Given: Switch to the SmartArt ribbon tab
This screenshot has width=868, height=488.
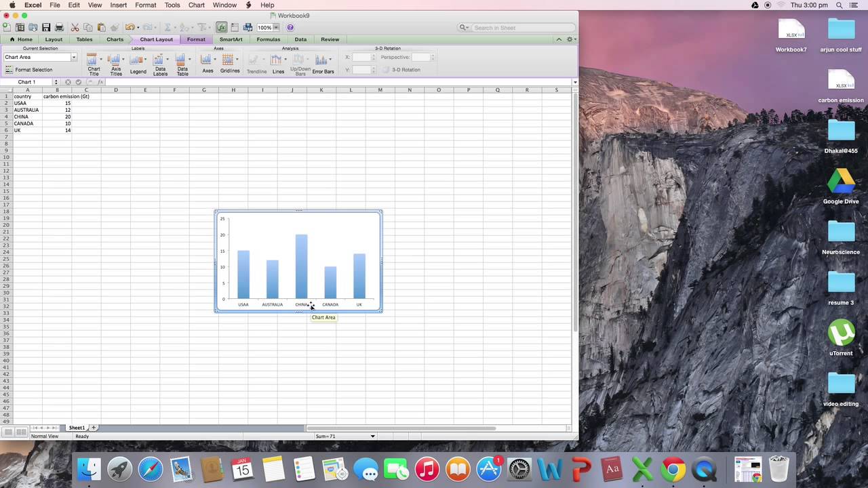Looking at the screenshot, I should tap(231, 39).
